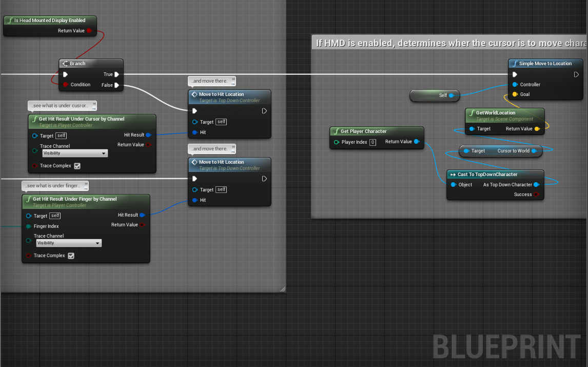The width and height of the screenshot is (588, 367).
Task: Click the Player Index value field
Action: click(373, 142)
